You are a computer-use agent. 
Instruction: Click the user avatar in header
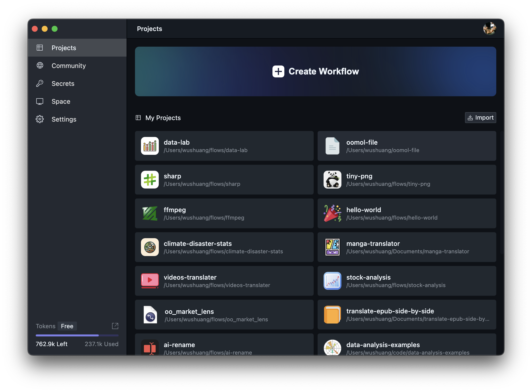tap(489, 29)
